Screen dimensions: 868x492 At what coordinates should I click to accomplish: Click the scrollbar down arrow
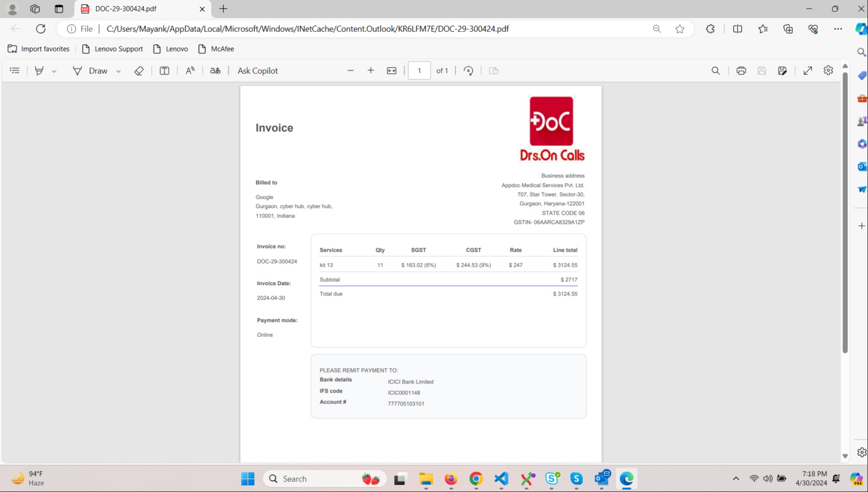click(x=845, y=456)
